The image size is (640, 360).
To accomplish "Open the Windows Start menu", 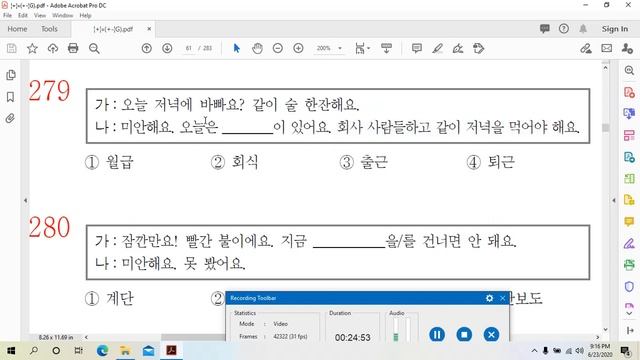I will 11,351.
